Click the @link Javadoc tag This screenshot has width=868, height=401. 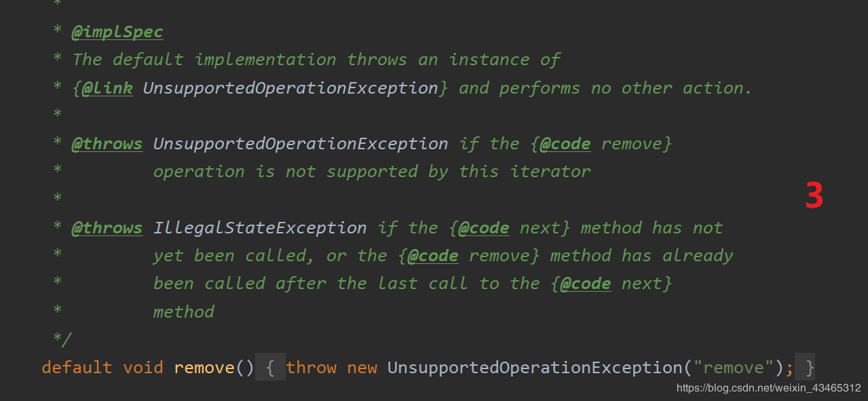(107, 88)
